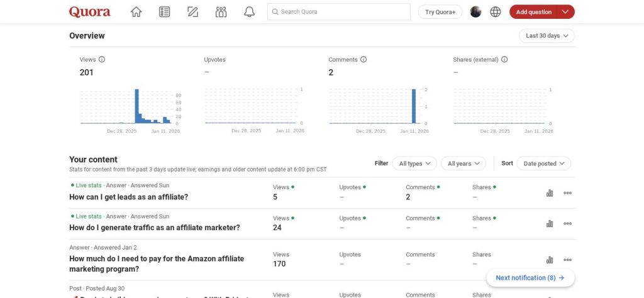
Task: Change sort via Date posted dropdown
Action: pyautogui.click(x=544, y=163)
